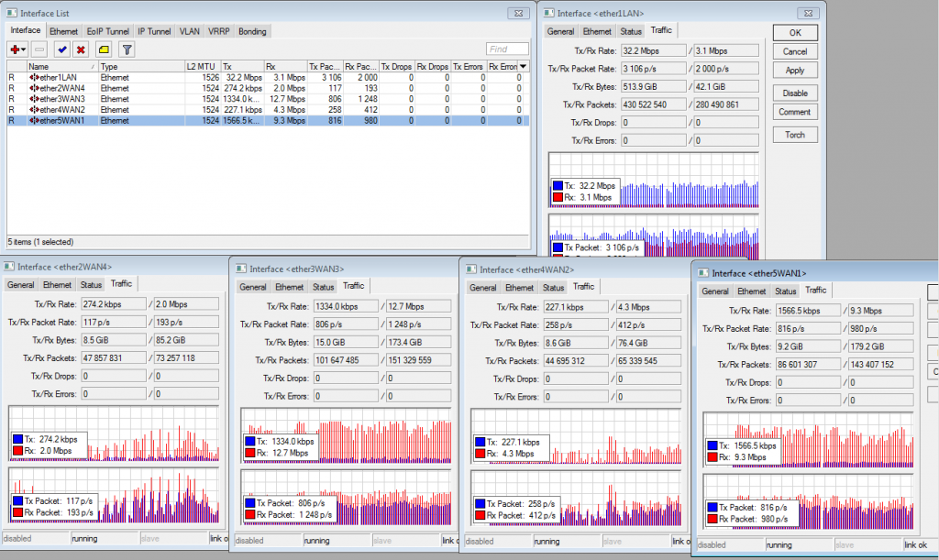Click the 'running' status in ether2WAN4 window
Image resolution: width=939 pixels, height=560 pixels.
click(x=84, y=539)
